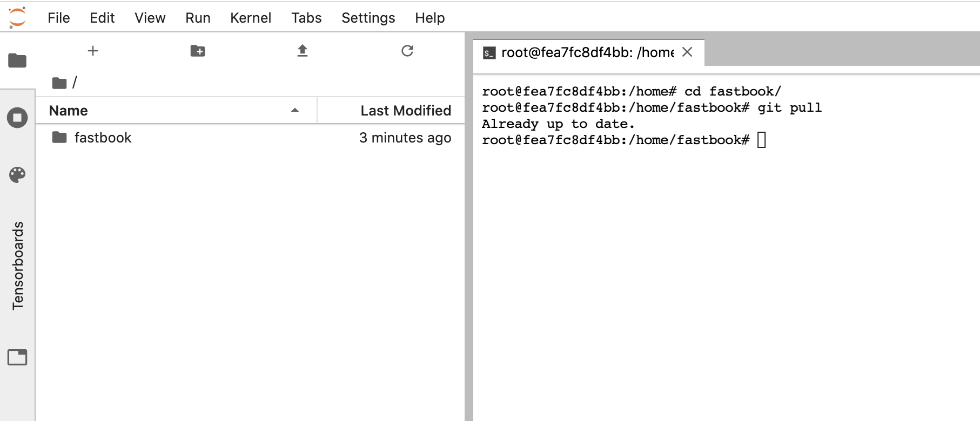Viewport: 980px width, 421px height.
Task: Open the Tensorboards sidebar tab
Action: pyautogui.click(x=18, y=265)
